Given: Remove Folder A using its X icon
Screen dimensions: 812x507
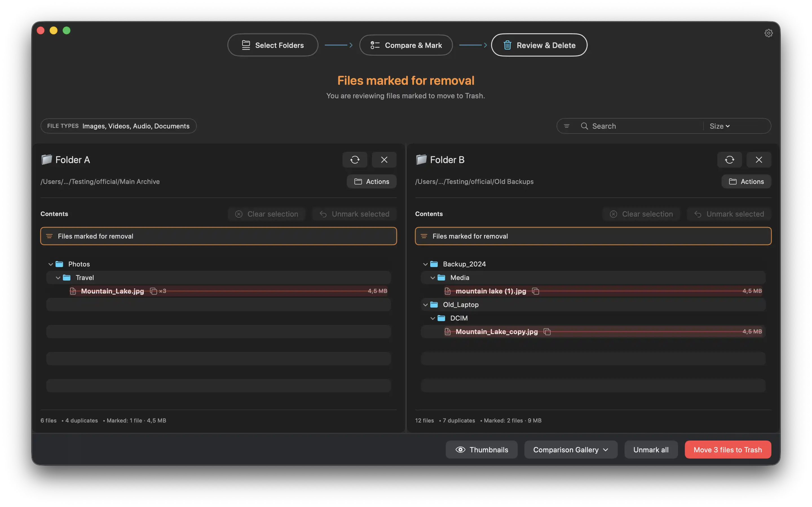Looking at the screenshot, I should tap(384, 160).
